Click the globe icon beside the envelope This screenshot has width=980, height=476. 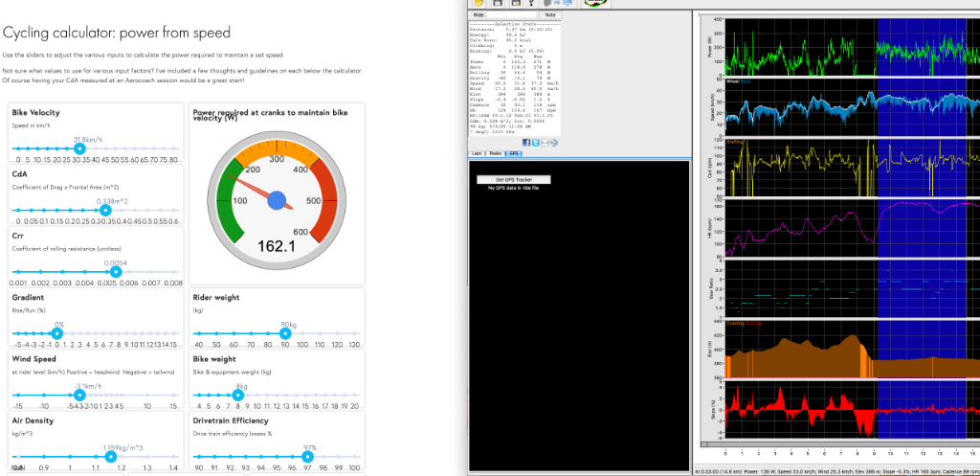(x=554, y=143)
